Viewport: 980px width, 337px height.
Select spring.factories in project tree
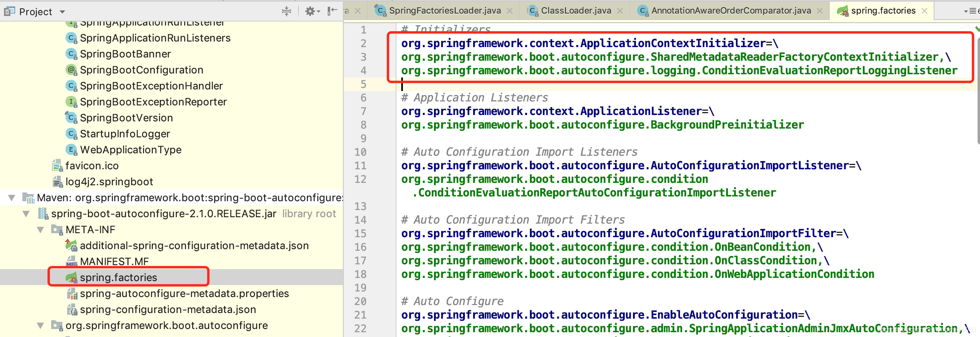coord(118,278)
